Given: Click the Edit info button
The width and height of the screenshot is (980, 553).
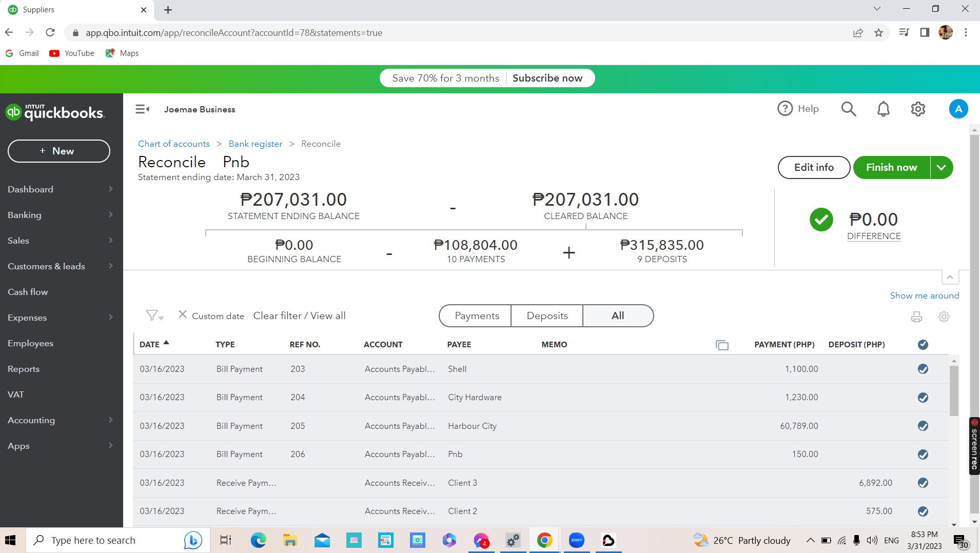Looking at the screenshot, I should coord(814,168).
